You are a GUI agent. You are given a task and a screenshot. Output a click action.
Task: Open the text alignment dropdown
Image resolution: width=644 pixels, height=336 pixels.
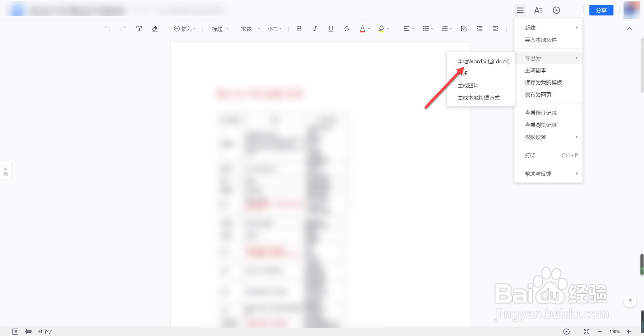tap(409, 29)
